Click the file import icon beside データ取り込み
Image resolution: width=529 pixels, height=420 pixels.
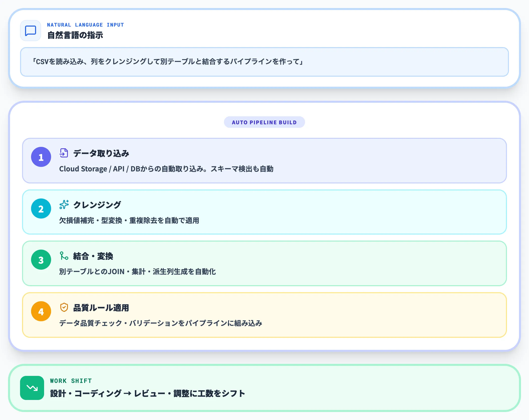click(64, 153)
